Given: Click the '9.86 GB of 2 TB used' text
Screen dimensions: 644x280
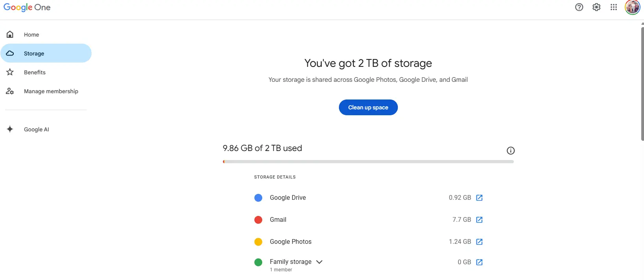Looking at the screenshot, I should [x=262, y=148].
